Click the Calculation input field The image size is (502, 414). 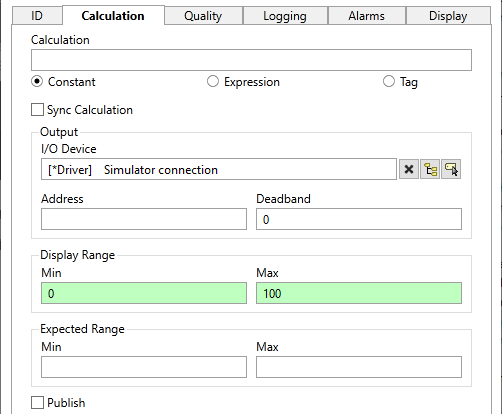(251, 60)
